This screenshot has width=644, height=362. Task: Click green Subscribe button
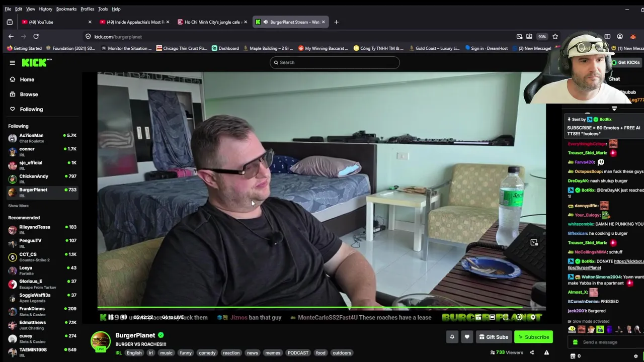pyautogui.click(x=533, y=337)
